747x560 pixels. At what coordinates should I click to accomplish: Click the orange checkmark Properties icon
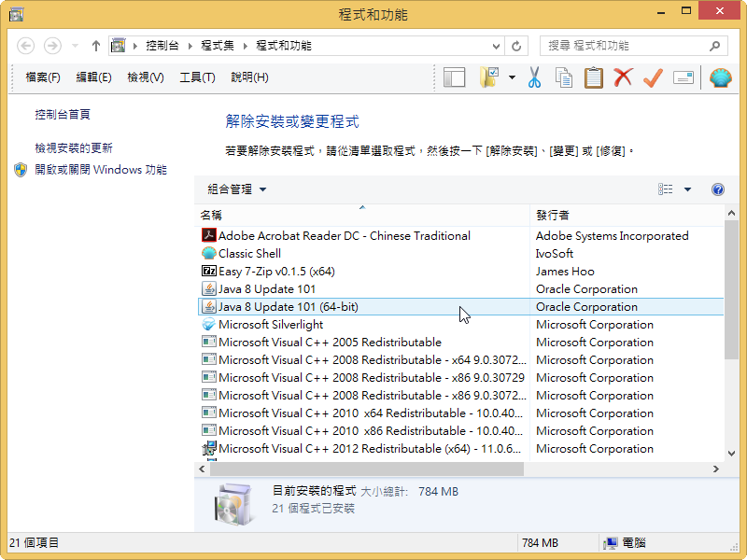tap(653, 77)
